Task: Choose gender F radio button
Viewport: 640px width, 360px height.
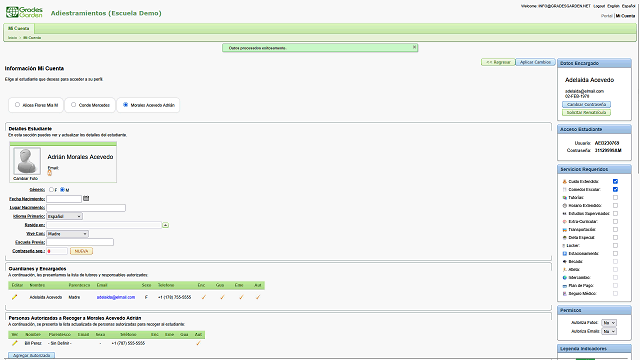Action: click(51, 190)
